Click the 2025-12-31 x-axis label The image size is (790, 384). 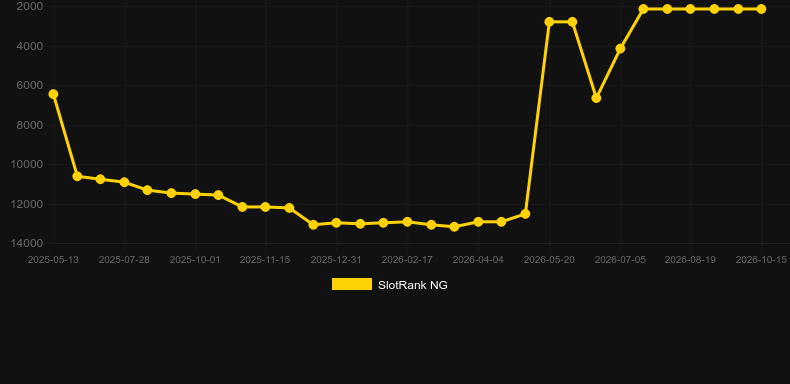click(336, 260)
